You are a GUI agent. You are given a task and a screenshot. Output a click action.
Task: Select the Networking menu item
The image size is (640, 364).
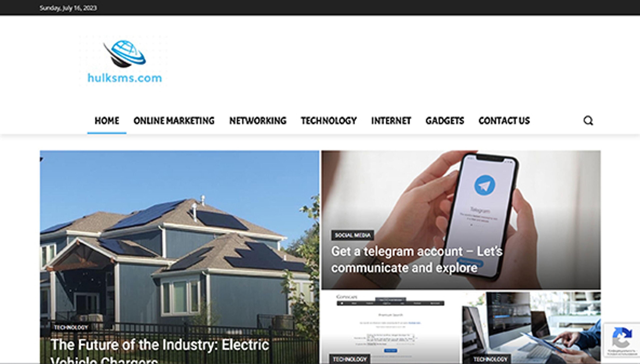pos(258,121)
